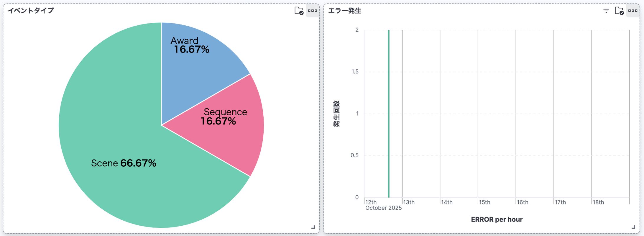This screenshot has width=644, height=236.
Task: Click the 18th date axis label
Action: [x=598, y=202]
